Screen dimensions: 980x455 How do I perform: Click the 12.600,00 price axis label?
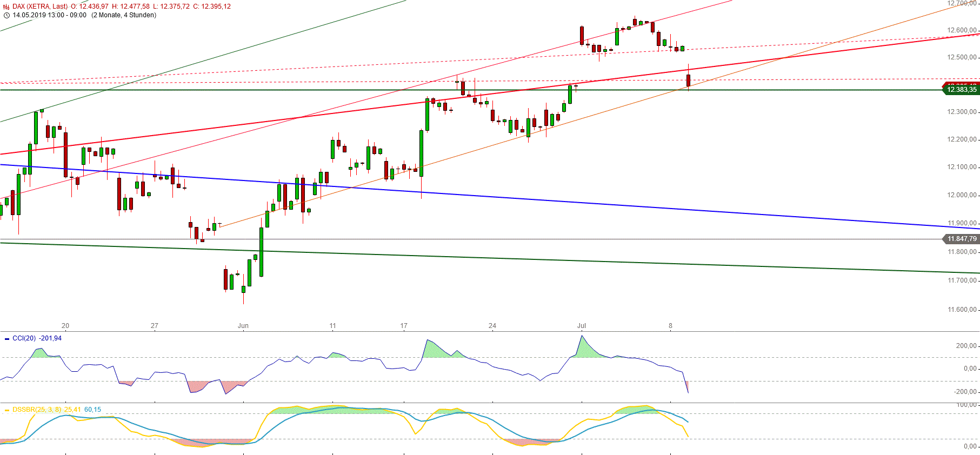962,30
